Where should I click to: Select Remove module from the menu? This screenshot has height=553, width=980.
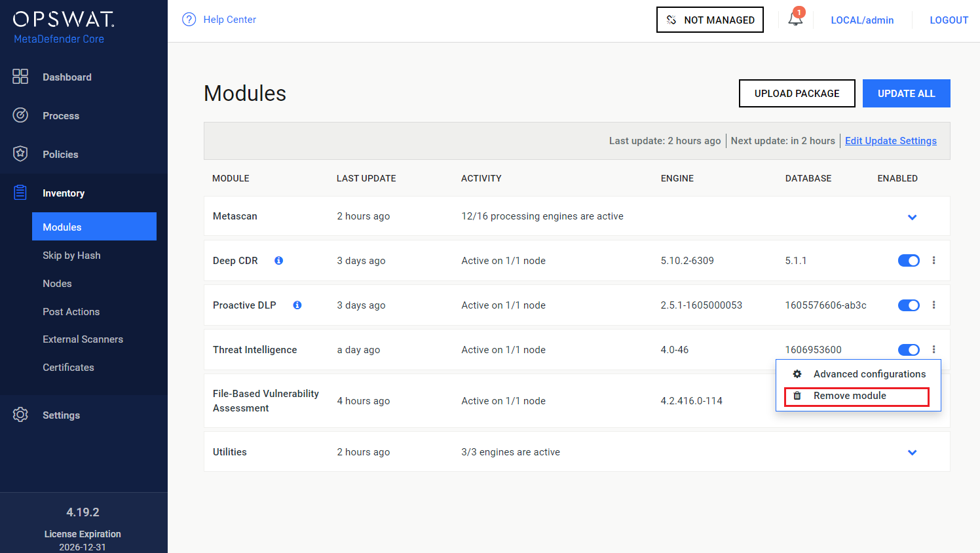tap(849, 396)
